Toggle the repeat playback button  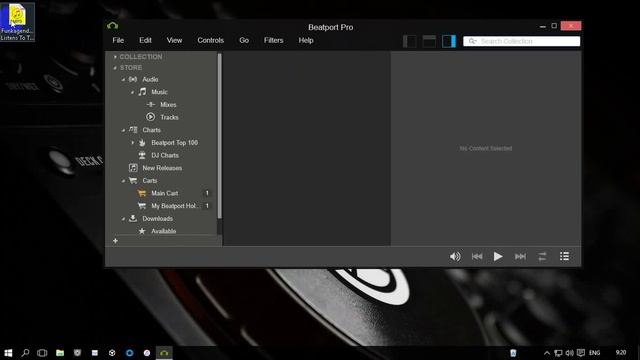[x=542, y=256]
